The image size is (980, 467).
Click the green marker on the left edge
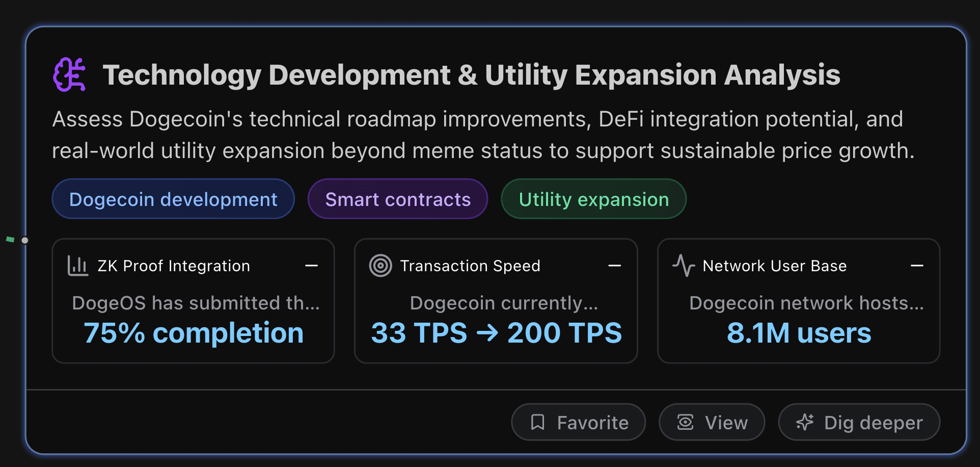(x=10, y=239)
